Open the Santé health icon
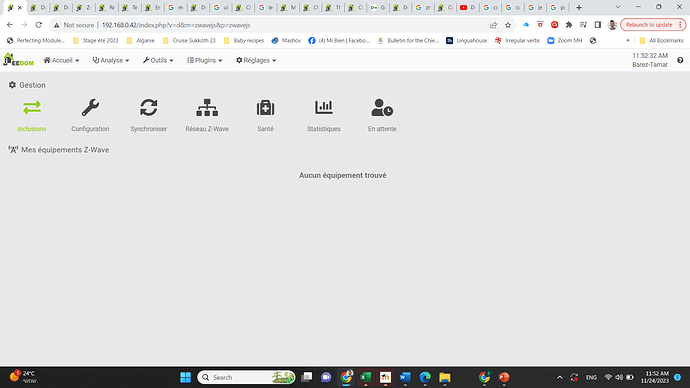The image size is (690, 388). [x=265, y=108]
